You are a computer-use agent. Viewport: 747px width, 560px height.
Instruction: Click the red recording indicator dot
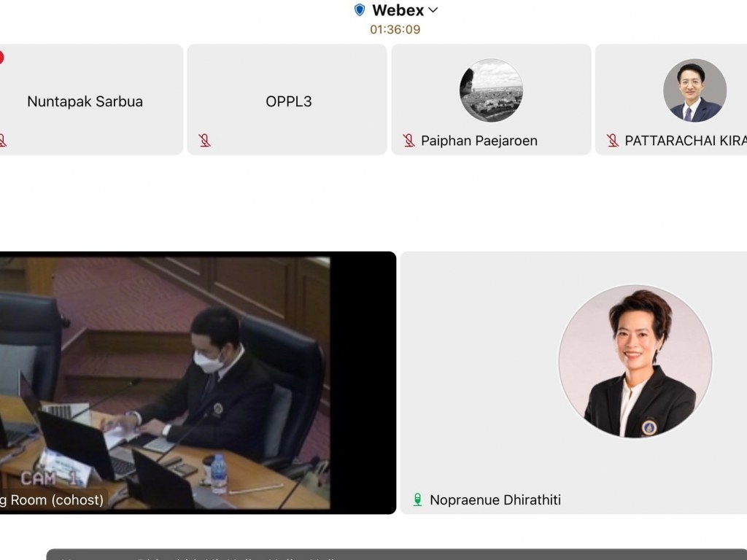(x=1, y=58)
